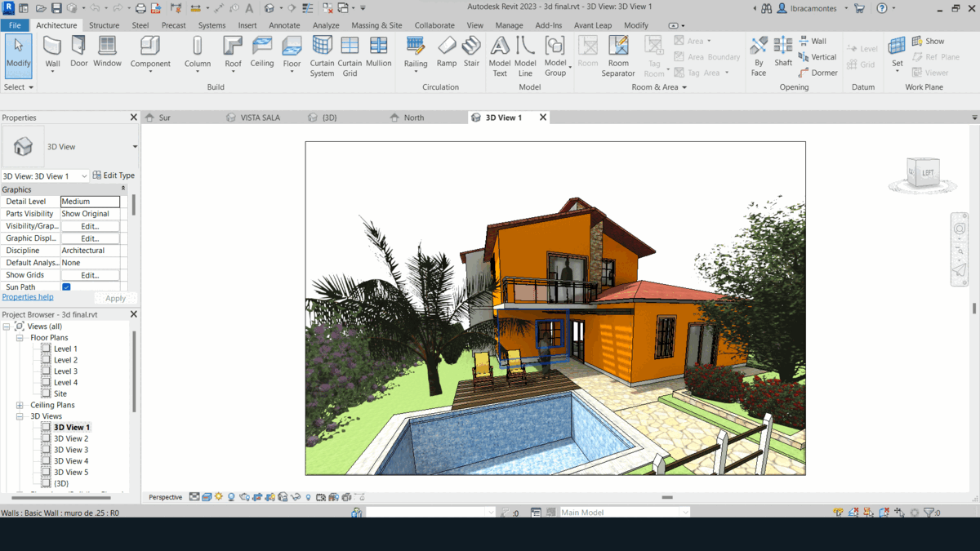Switch to the Annotate ribbon tab
The height and width of the screenshot is (551, 980).
pyautogui.click(x=284, y=25)
